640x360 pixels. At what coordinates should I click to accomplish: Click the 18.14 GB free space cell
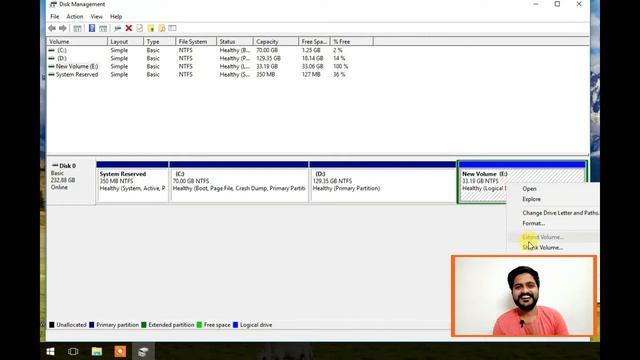(312, 58)
